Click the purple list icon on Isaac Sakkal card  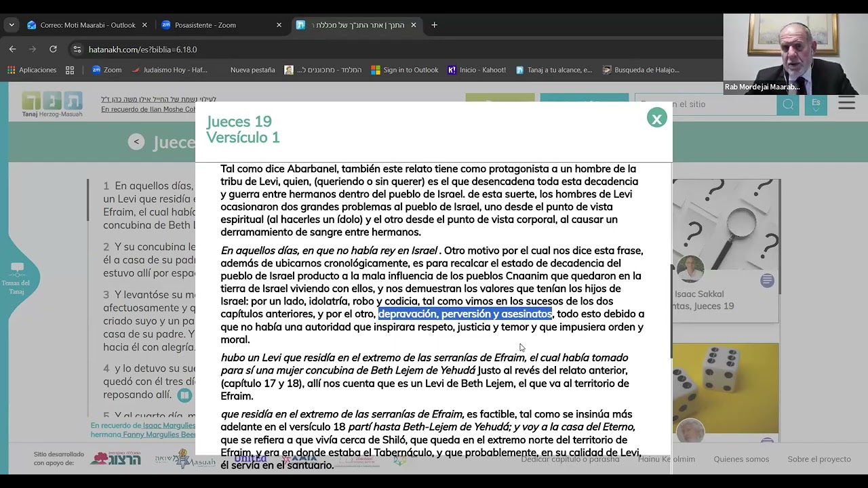pyautogui.click(x=767, y=281)
